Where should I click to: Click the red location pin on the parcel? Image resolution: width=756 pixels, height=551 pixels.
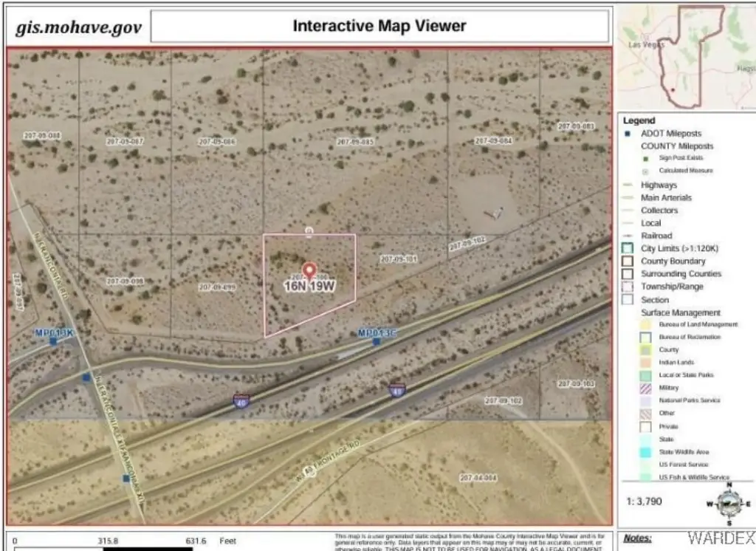pyautogui.click(x=309, y=270)
